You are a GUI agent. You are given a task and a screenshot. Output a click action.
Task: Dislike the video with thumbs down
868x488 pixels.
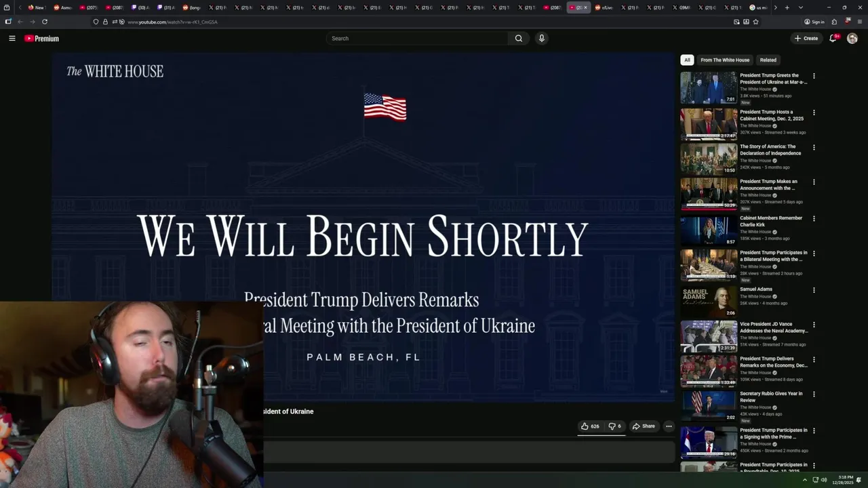(614, 426)
